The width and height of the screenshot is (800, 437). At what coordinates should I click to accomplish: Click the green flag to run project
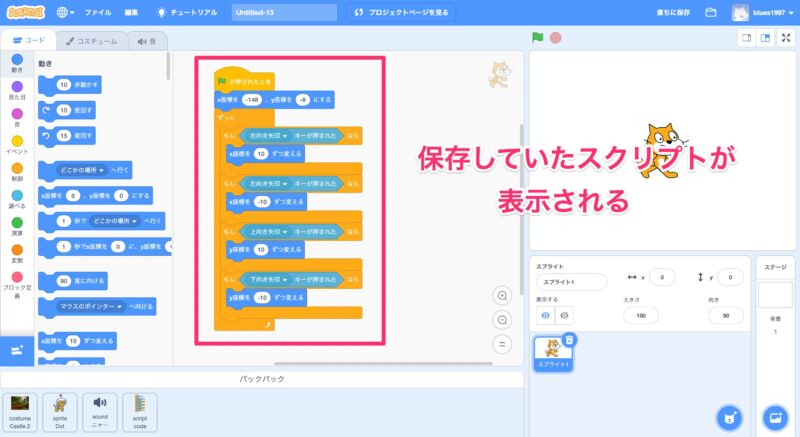coord(538,38)
